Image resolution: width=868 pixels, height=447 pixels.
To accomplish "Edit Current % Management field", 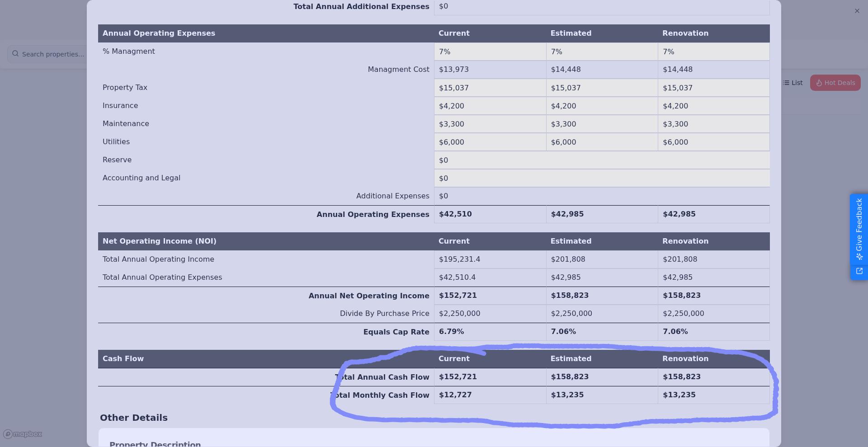I will [x=490, y=52].
